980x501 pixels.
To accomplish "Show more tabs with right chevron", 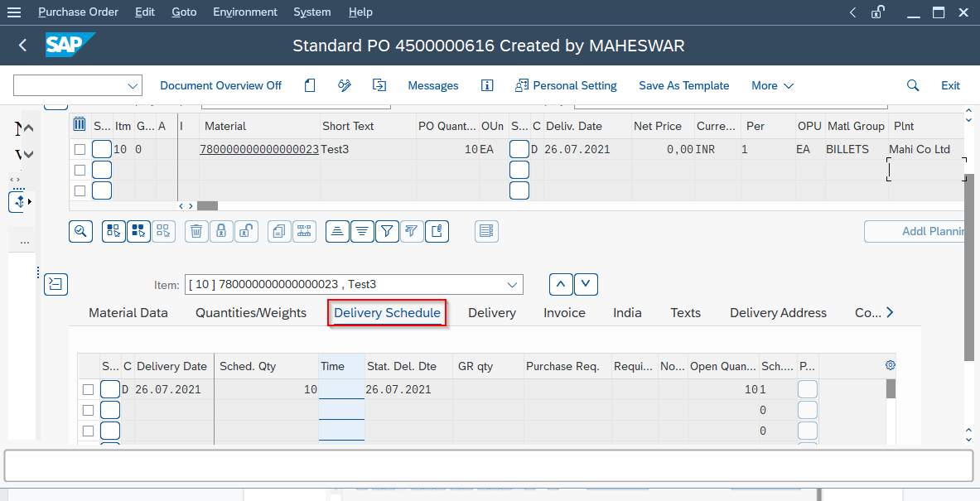I will point(890,312).
